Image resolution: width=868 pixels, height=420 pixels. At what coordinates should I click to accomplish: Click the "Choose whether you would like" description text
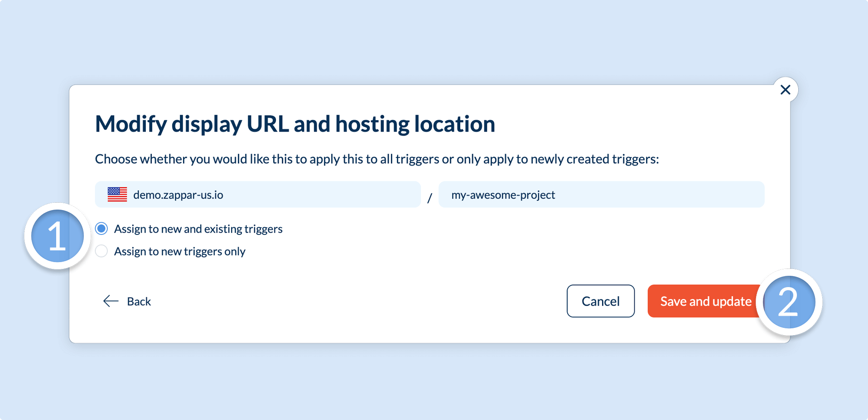click(377, 159)
